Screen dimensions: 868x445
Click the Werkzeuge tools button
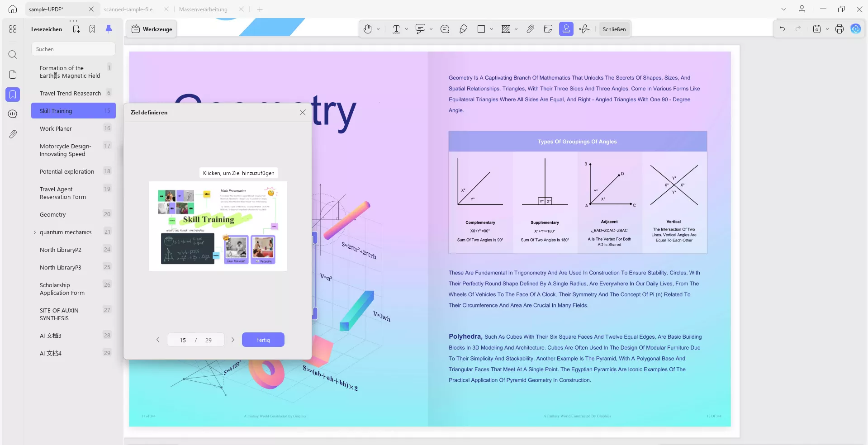[x=152, y=29]
